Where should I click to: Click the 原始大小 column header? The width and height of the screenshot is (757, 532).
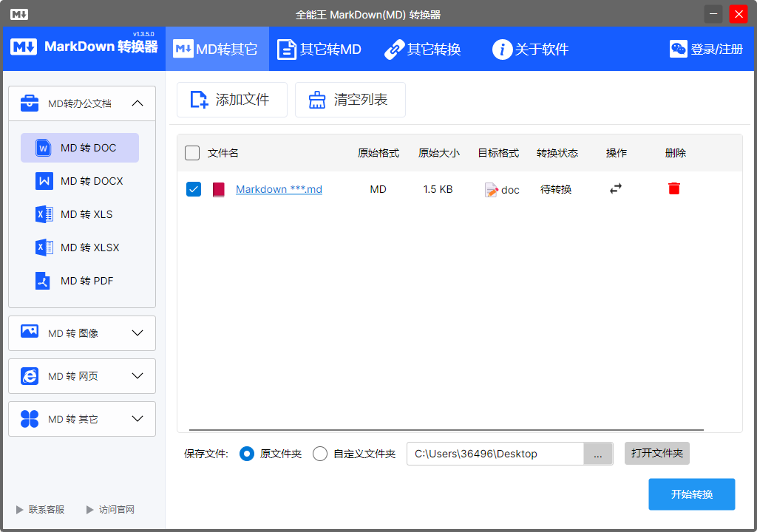[439, 153]
